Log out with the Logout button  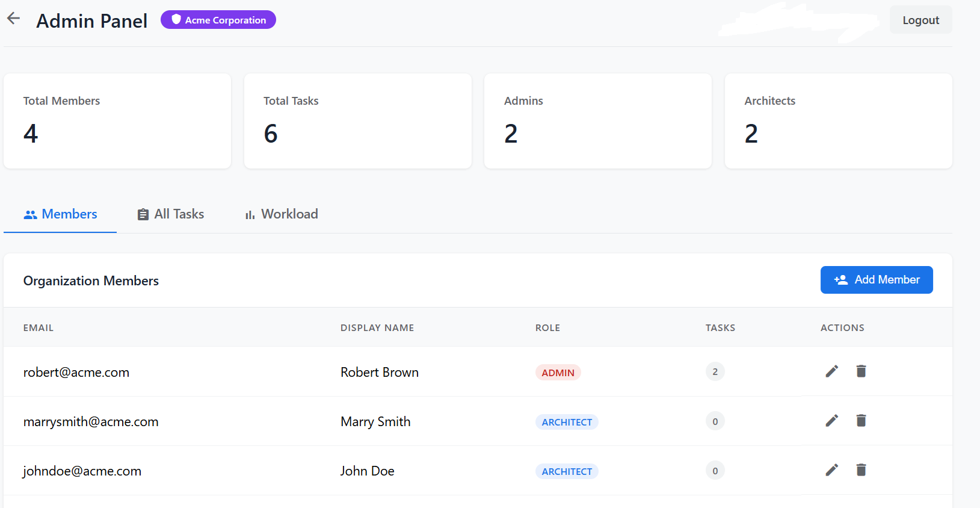click(920, 20)
